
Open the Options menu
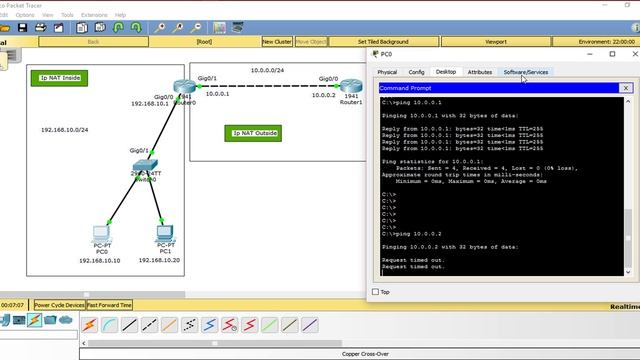click(x=25, y=15)
